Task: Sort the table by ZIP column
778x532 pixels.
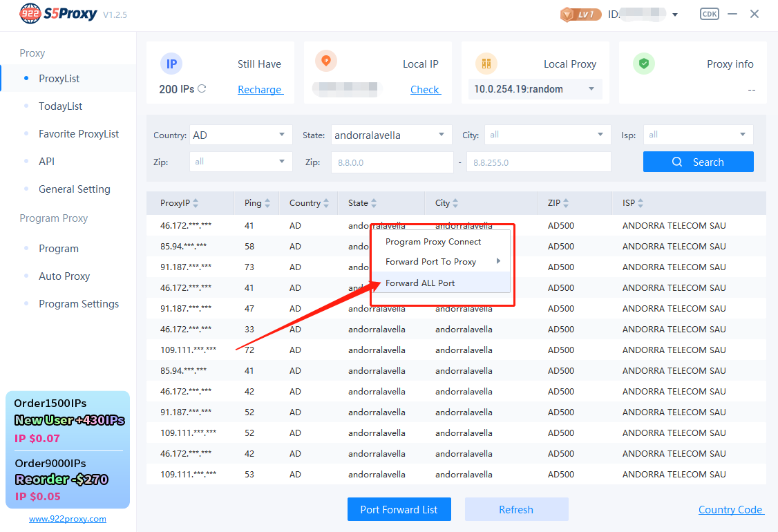Action: point(566,203)
